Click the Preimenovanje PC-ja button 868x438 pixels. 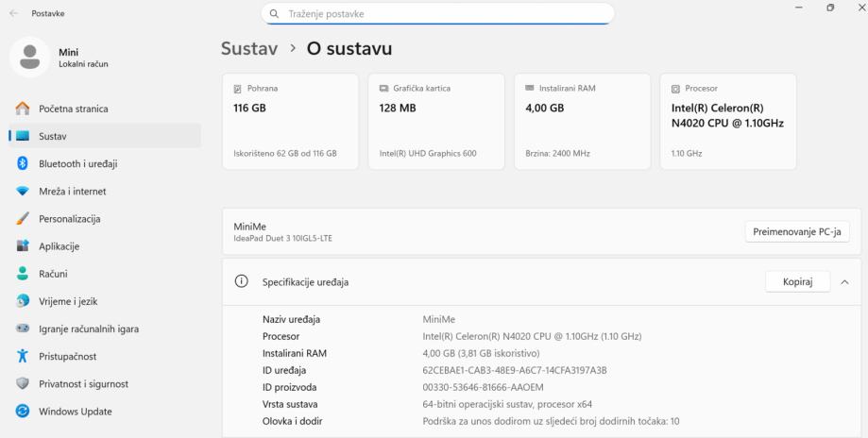pos(796,232)
